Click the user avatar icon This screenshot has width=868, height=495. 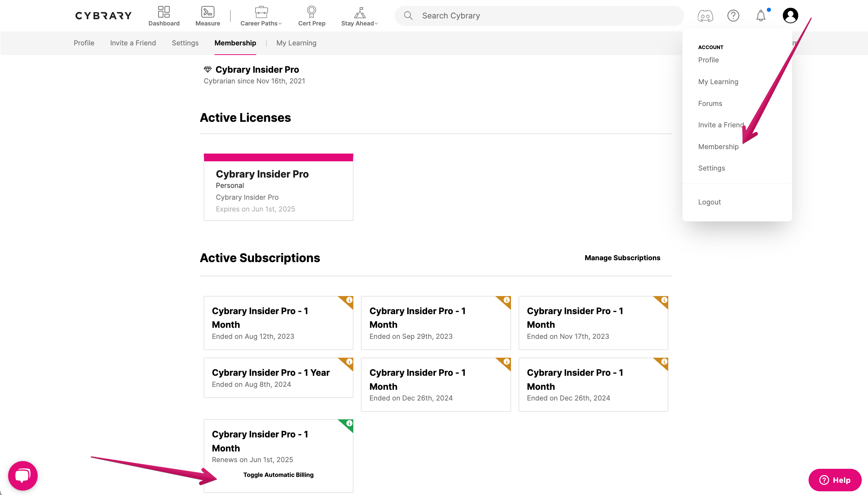click(790, 16)
